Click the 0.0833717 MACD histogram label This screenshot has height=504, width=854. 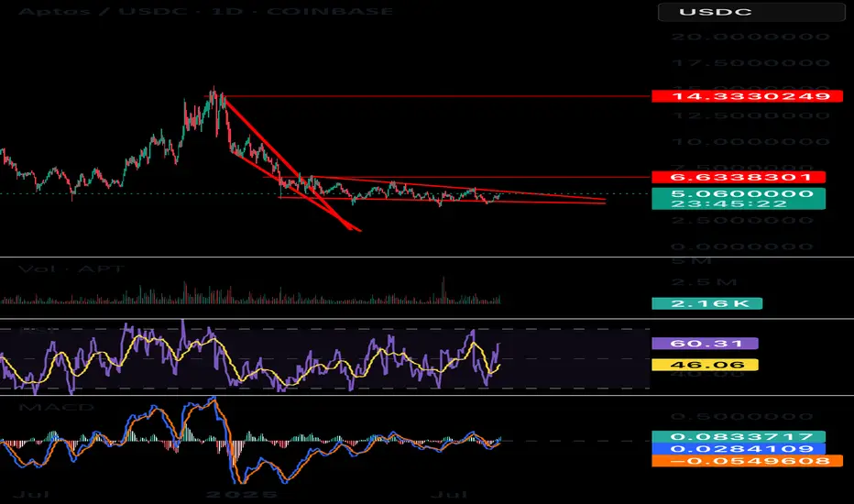pos(739,436)
